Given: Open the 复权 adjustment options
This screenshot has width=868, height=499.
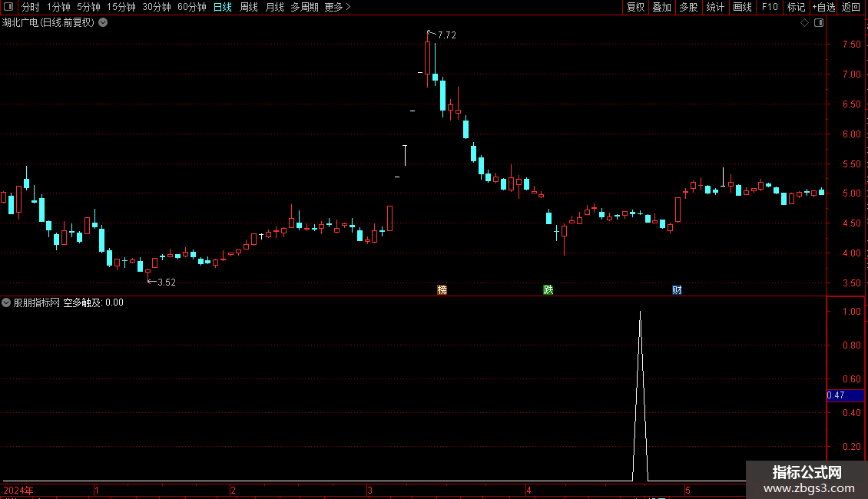Looking at the screenshot, I should (x=635, y=7).
